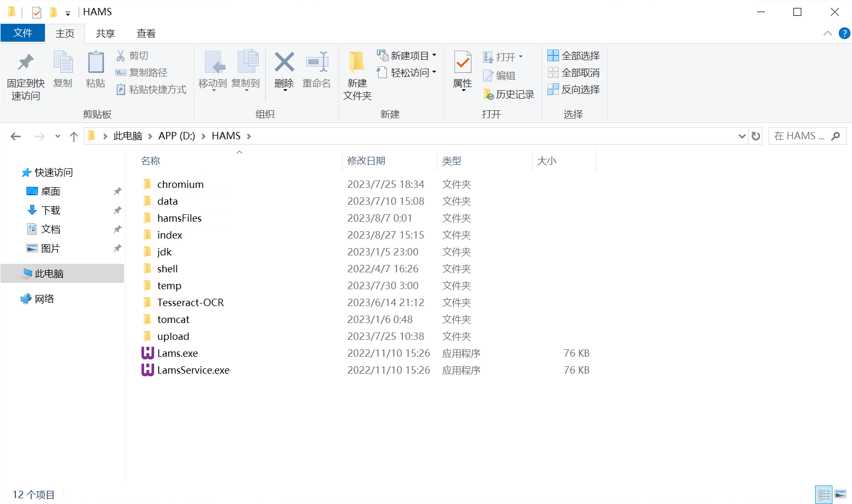
Task: Click the Rename (重命名) icon
Action: (x=317, y=63)
